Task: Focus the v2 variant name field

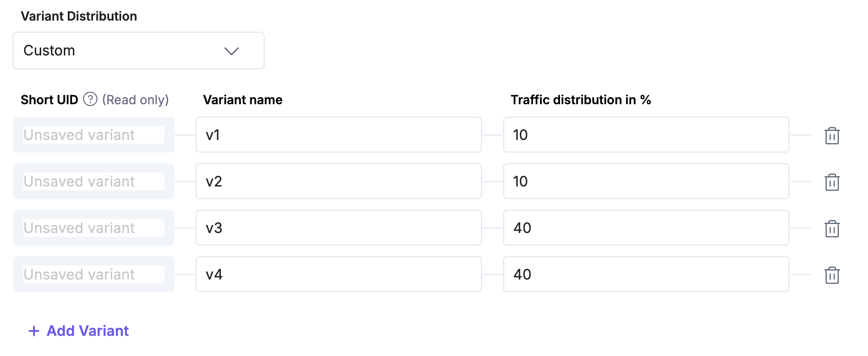Action: (338, 181)
